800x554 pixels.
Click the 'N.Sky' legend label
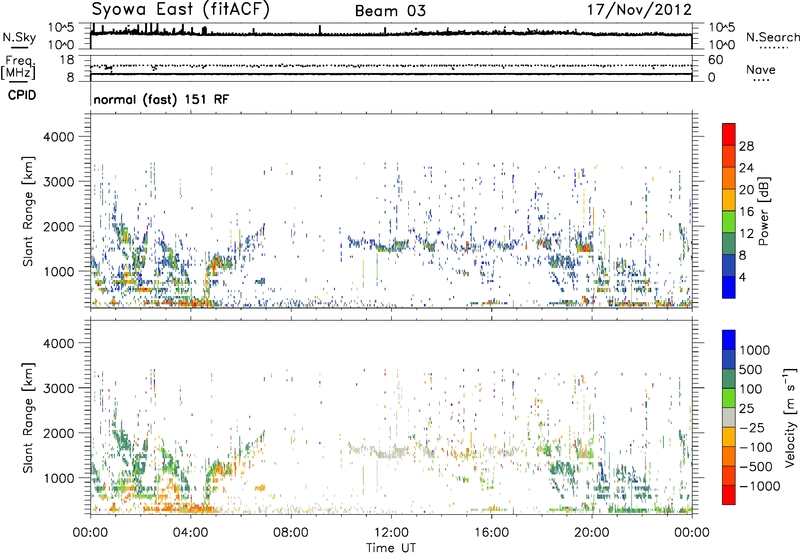19,37
